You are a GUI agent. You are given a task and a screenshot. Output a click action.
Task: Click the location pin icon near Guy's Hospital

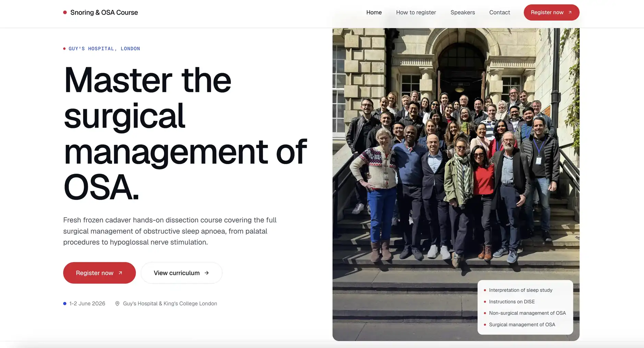(x=117, y=304)
